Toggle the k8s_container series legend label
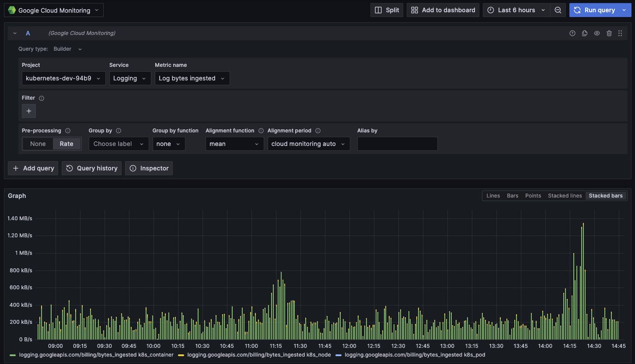Viewport: 635px width, 364px height. [x=96, y=355]
